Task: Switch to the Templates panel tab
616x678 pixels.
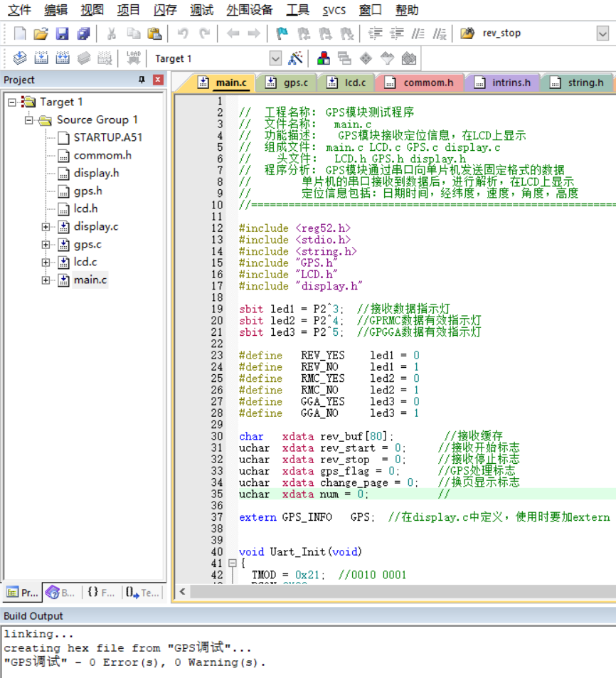Action: [x=143, y=593]
